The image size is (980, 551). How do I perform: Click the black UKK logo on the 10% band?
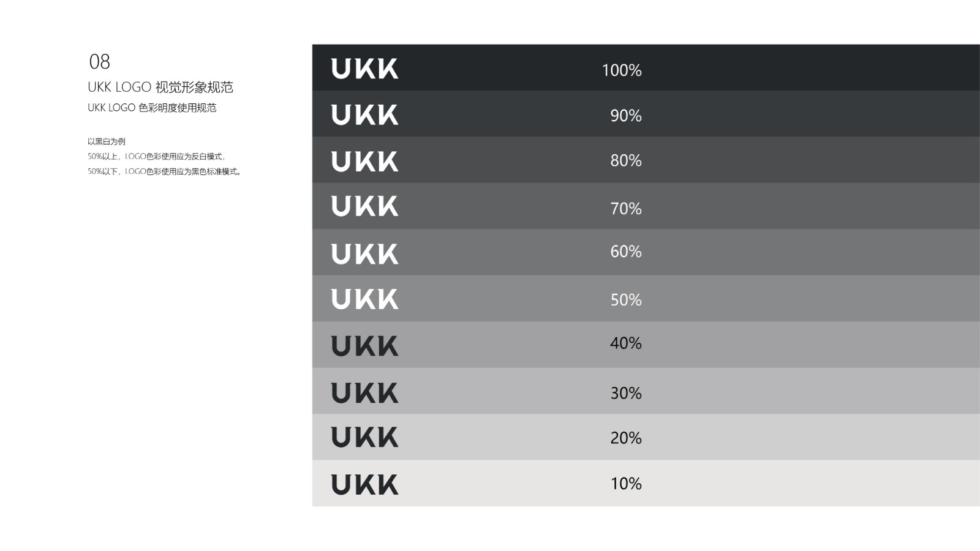364,484
